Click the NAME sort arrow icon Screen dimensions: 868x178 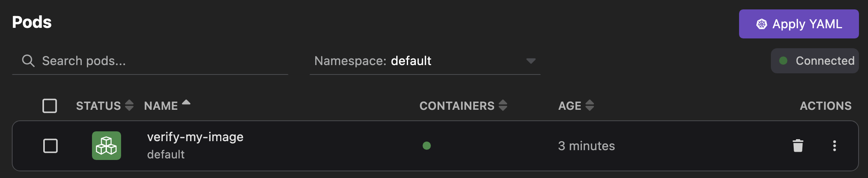pos(186,103)
